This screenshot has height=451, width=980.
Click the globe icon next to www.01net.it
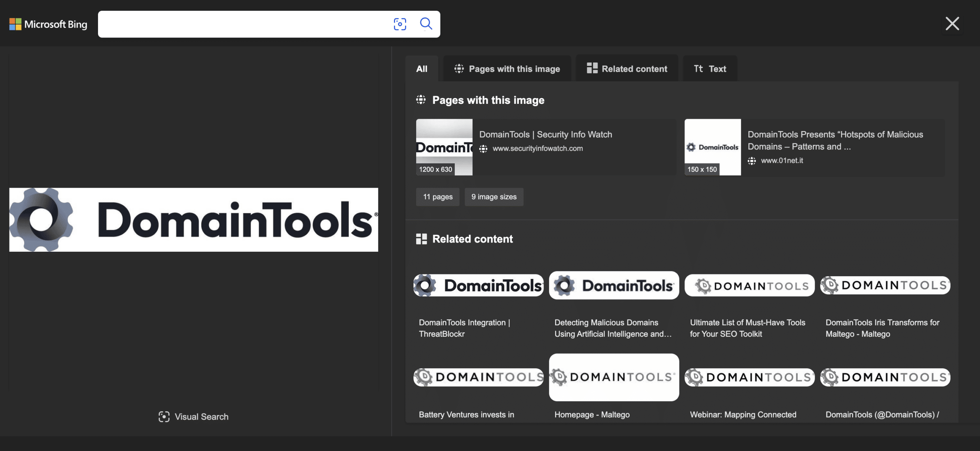click(752, 161)
